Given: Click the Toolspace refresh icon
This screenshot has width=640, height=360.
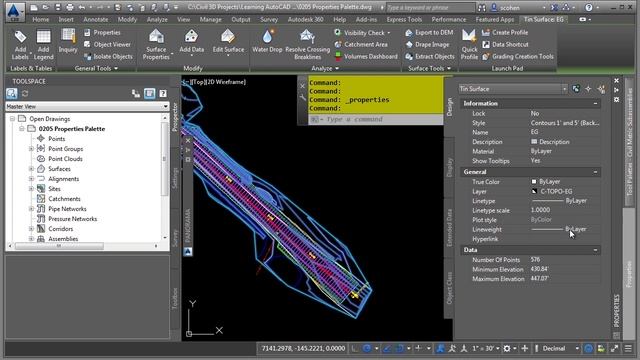Looking at the screenshot, I should point(25,94).
